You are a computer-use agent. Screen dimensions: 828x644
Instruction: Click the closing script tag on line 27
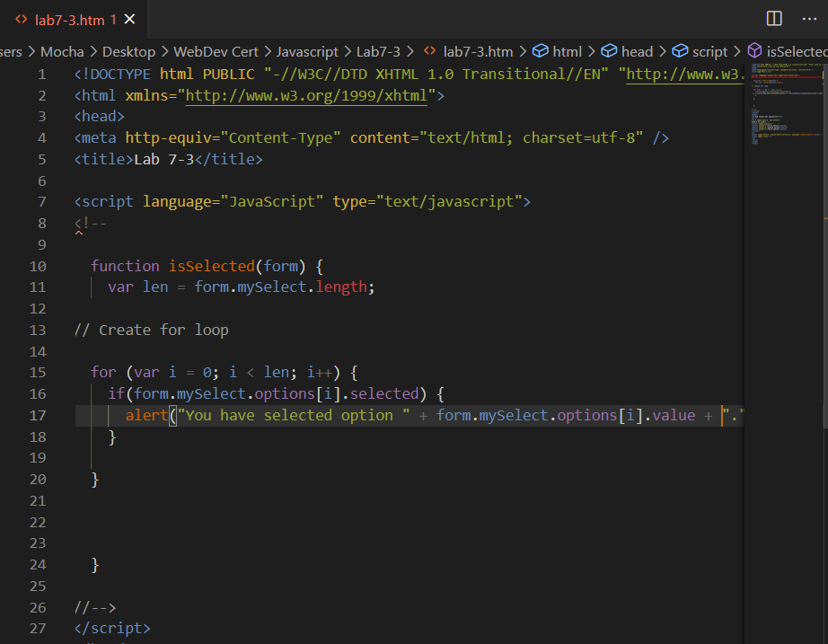[x=112, y=628]
